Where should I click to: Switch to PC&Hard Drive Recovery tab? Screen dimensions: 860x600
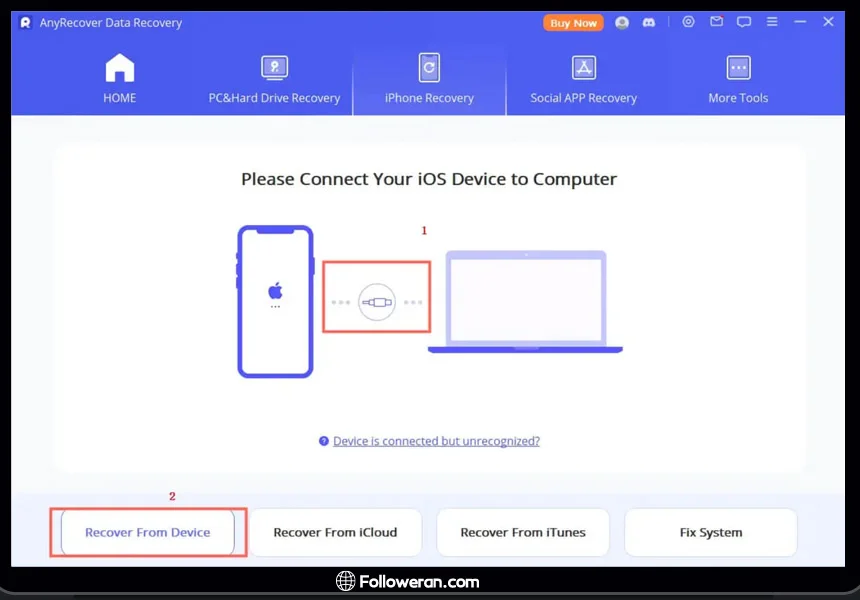274,80
